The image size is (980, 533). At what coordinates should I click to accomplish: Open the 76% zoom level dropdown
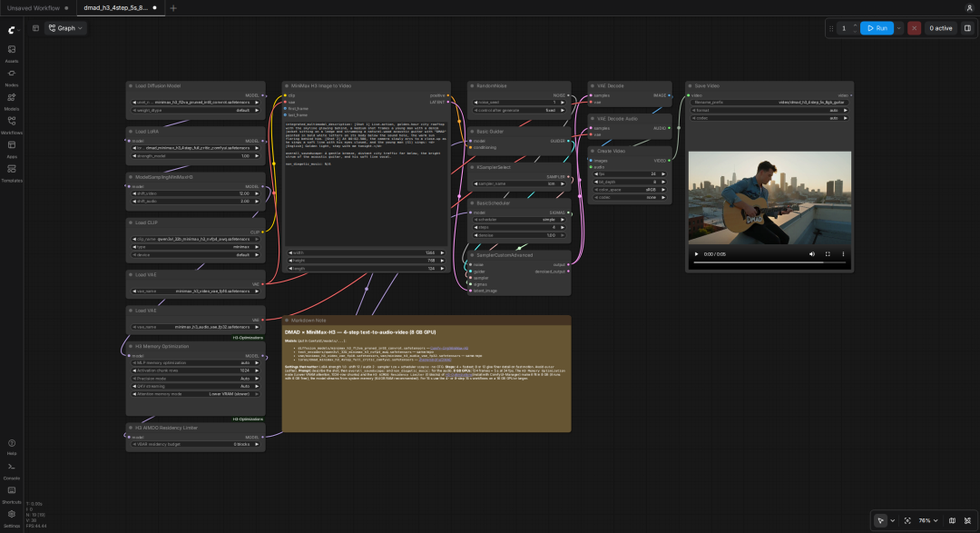tap(927, 520)
